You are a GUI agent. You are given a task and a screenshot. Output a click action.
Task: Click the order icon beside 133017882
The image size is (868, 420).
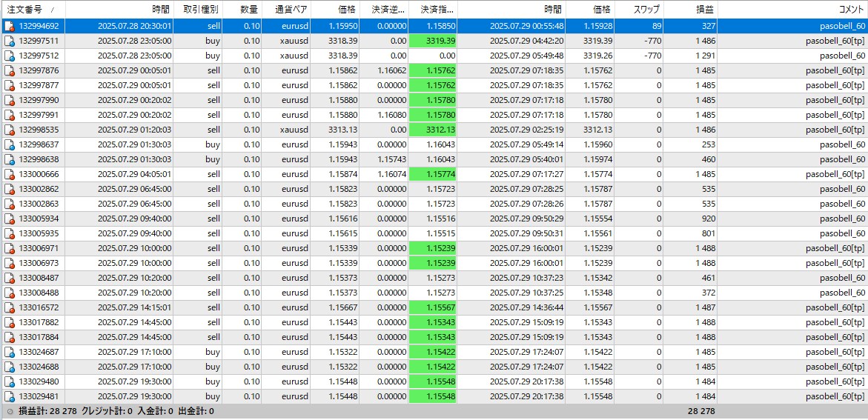[9, 323]
